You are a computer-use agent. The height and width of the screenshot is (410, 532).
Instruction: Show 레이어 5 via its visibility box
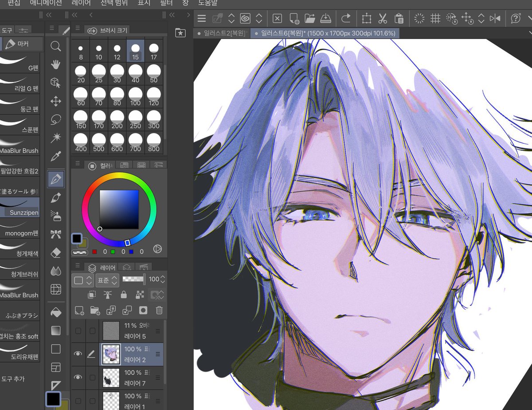pos(78,331)
